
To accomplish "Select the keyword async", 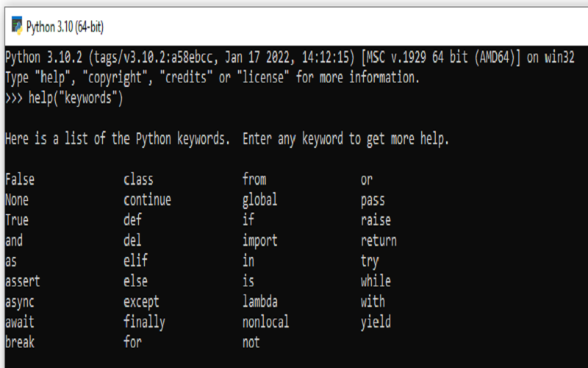I will click(20, 302).
